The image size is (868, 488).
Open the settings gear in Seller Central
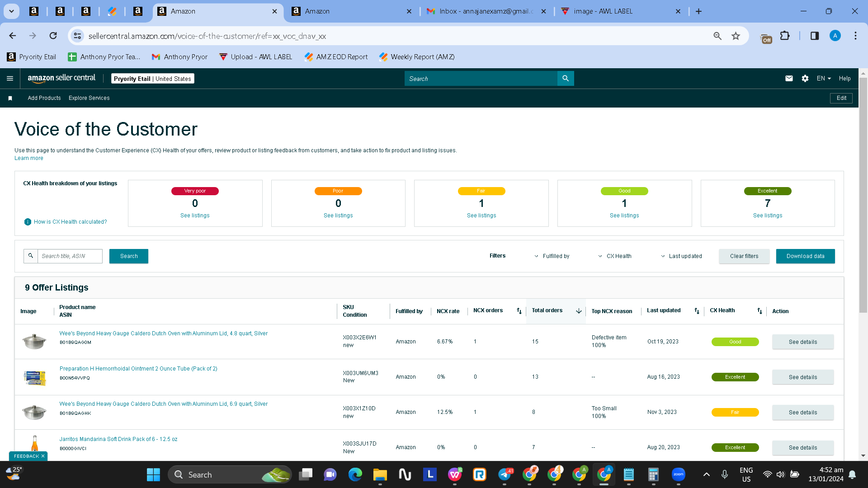tap(805, 79)
